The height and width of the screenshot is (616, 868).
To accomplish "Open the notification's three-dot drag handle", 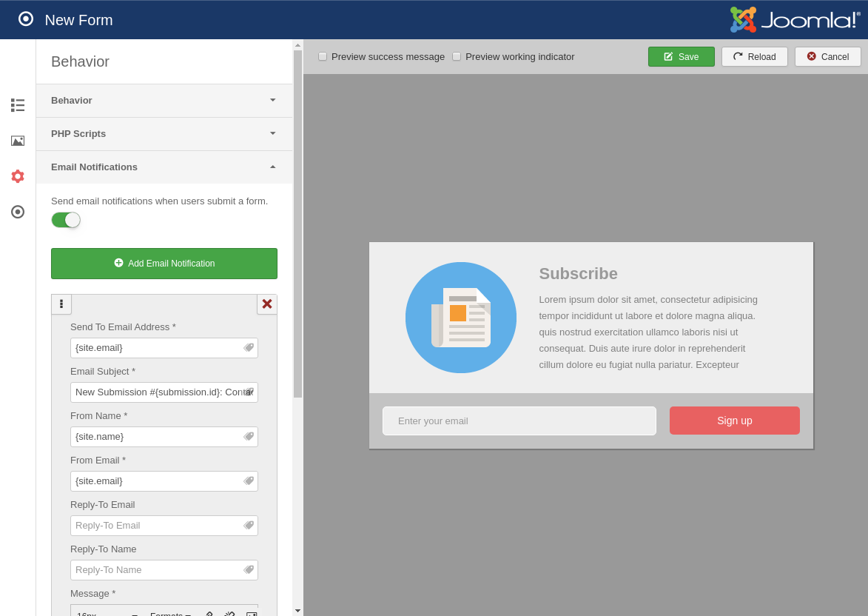I will point(61,304).
